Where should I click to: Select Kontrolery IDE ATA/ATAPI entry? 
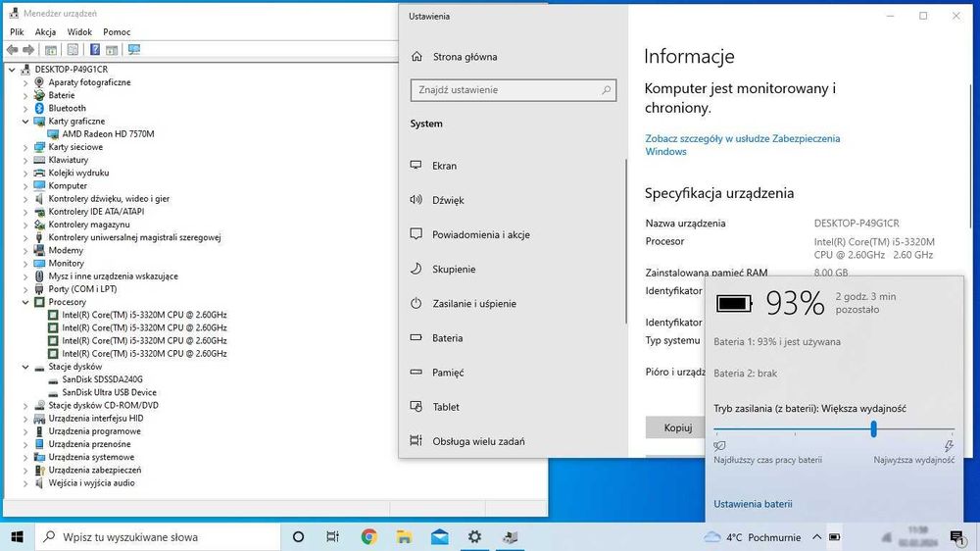click(96, 212)
